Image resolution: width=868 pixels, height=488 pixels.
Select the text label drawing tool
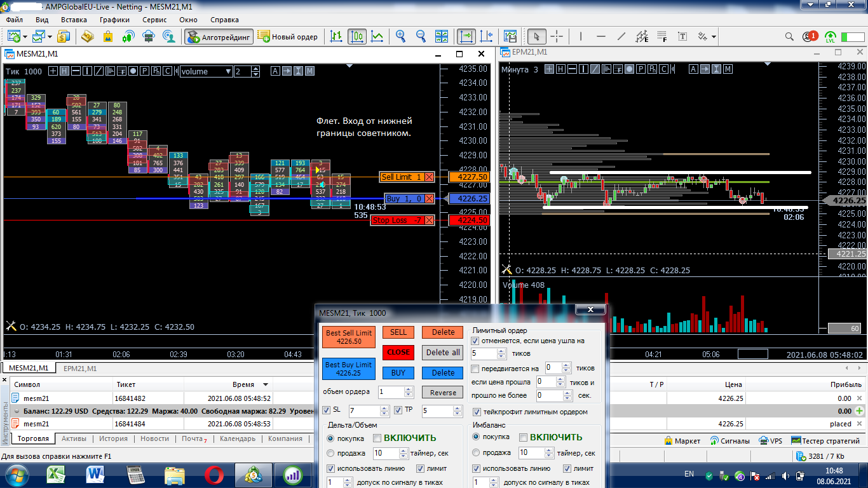[683, 36]
